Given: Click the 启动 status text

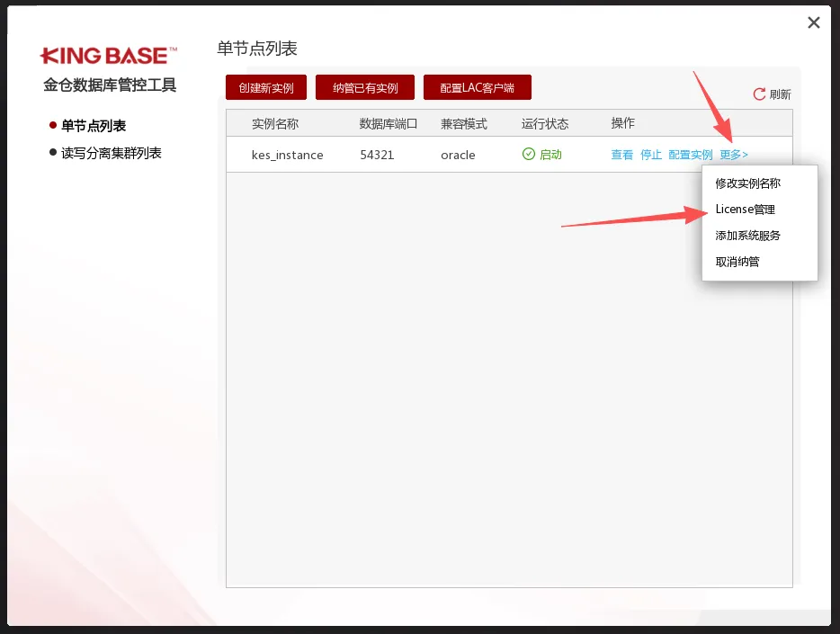Looking at the screenshot, I should coord(550,154).
